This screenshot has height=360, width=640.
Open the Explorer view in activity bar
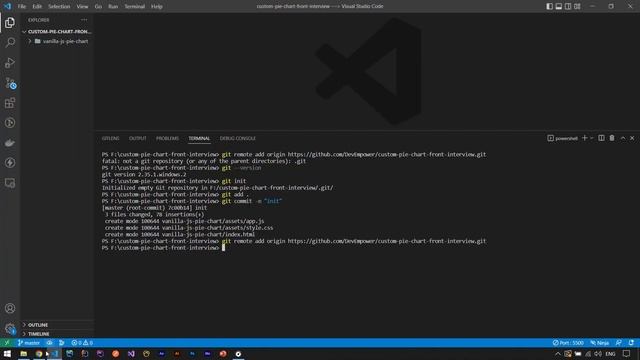tap(10, 23)
